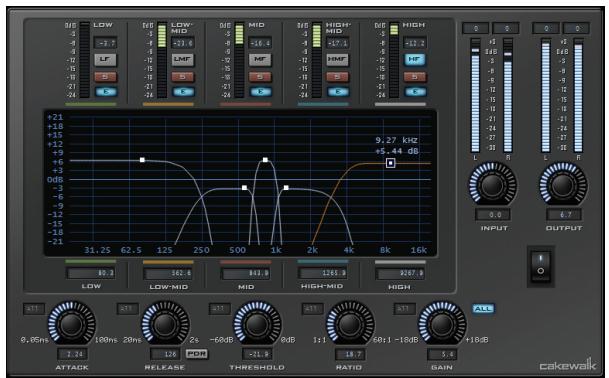Solo the MID band with S

[x=260, y=77]
